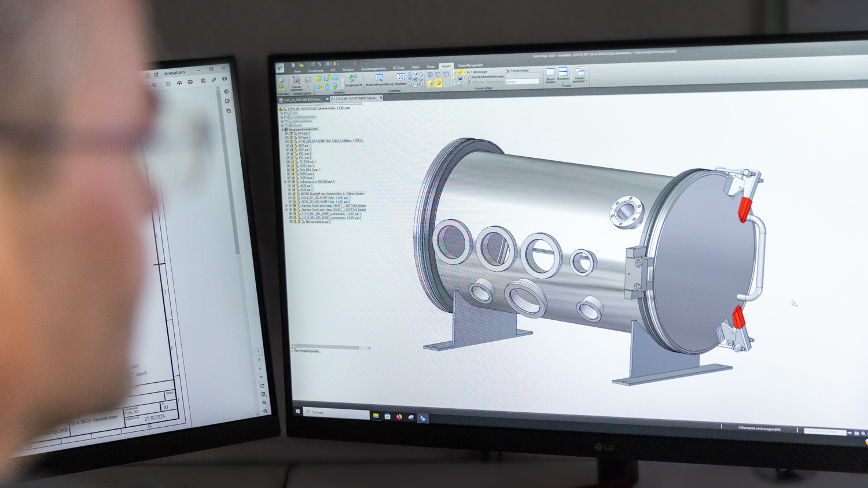Open the Skizzenansicht sketch view tool
The height and width of the screenshot is (488, 868).
pos(353,78)
